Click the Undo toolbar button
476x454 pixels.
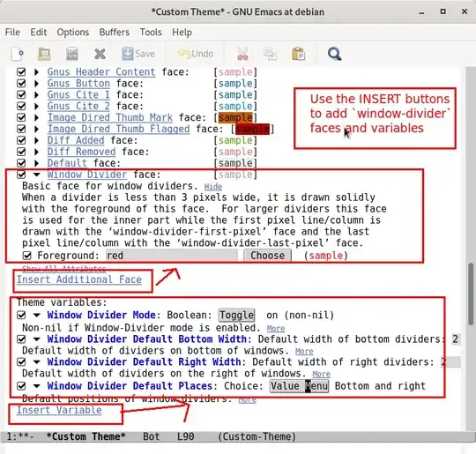195,54
